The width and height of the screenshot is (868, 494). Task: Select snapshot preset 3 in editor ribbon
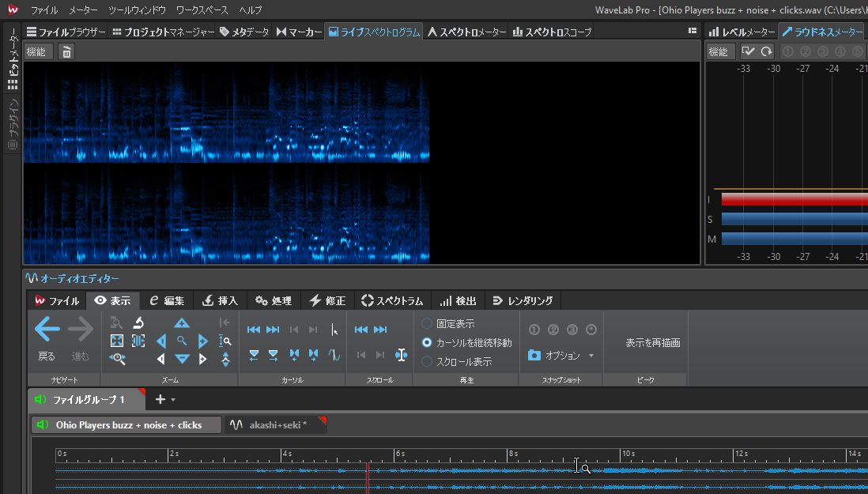pyautogui.click(x=572, y=330)
